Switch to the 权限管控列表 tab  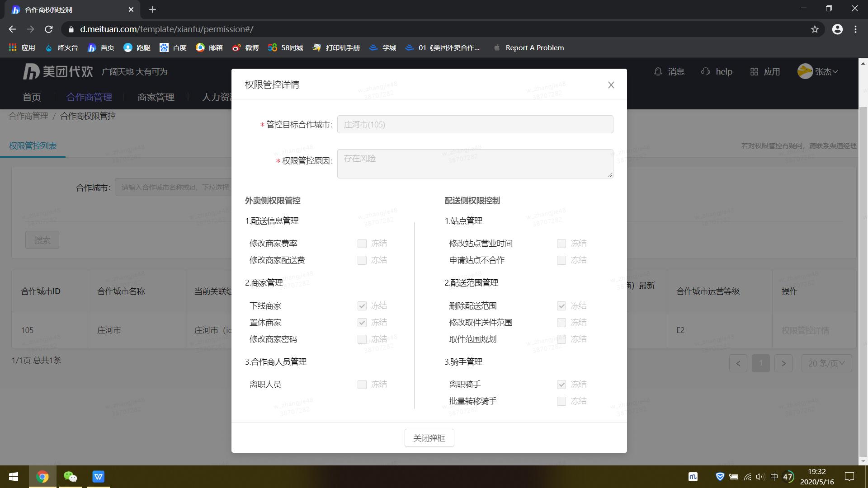33,146
